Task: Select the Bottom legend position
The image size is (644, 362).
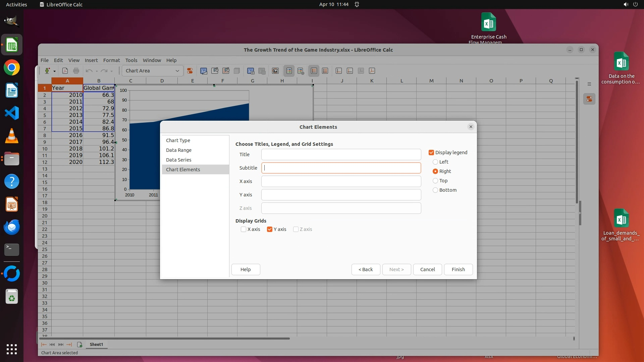Action: (435, 190)
